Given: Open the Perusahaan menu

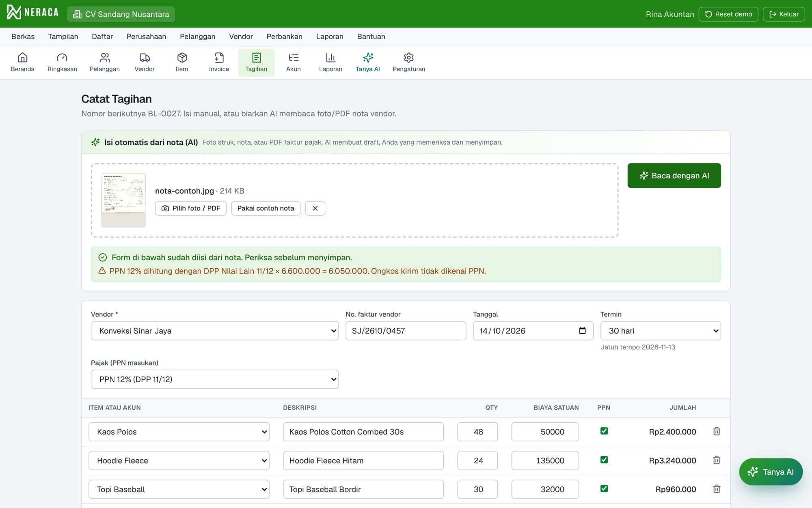Looking at the screenshot, I should (146, 37).
